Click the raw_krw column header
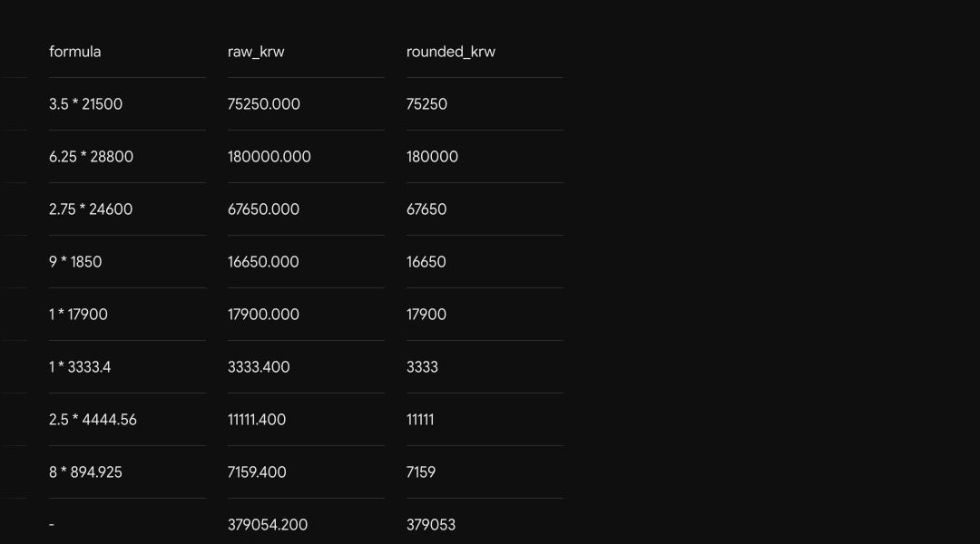Image resolution: width=980 pixels, height=544 pixels. click(x=256, y=52)
